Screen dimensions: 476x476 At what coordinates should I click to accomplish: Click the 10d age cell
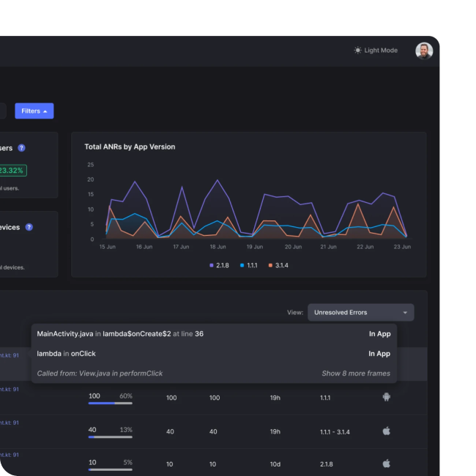pyautogui.click(x=275, y=464)
